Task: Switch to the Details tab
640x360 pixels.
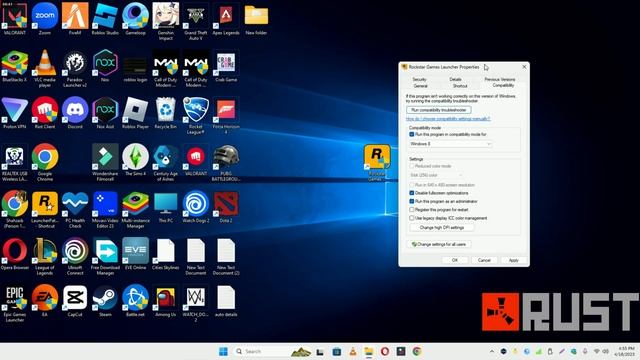Action: pos(456,80)
